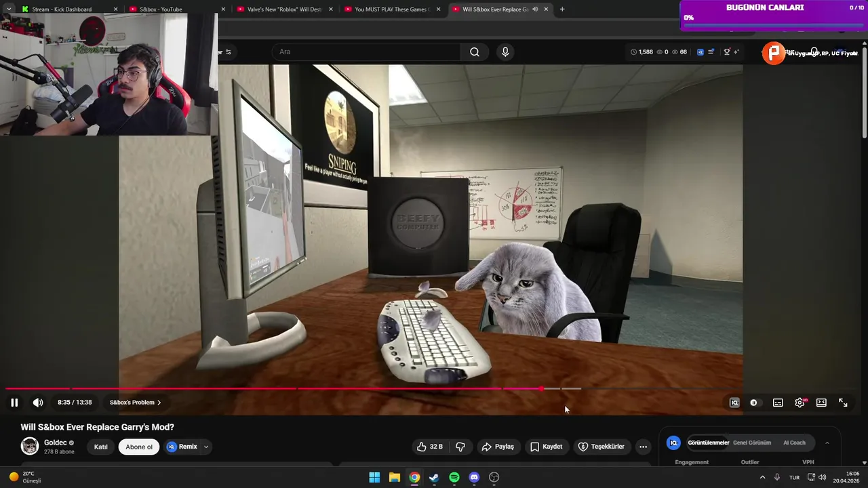Screen dimensions: 868x488
Task: Open Google Chrome from the taskbar
Action: [414, 477]
